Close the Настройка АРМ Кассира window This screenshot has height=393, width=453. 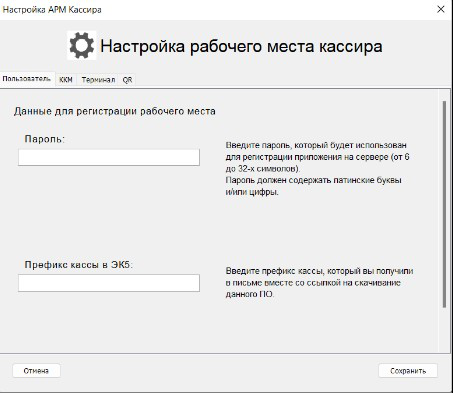pos(441,9)
